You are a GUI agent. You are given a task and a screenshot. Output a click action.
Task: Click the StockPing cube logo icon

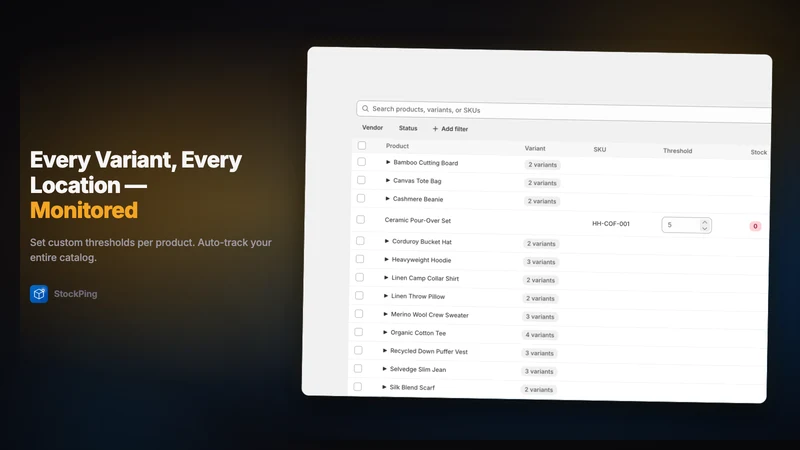pyautogui.click(x=39, y=294)
